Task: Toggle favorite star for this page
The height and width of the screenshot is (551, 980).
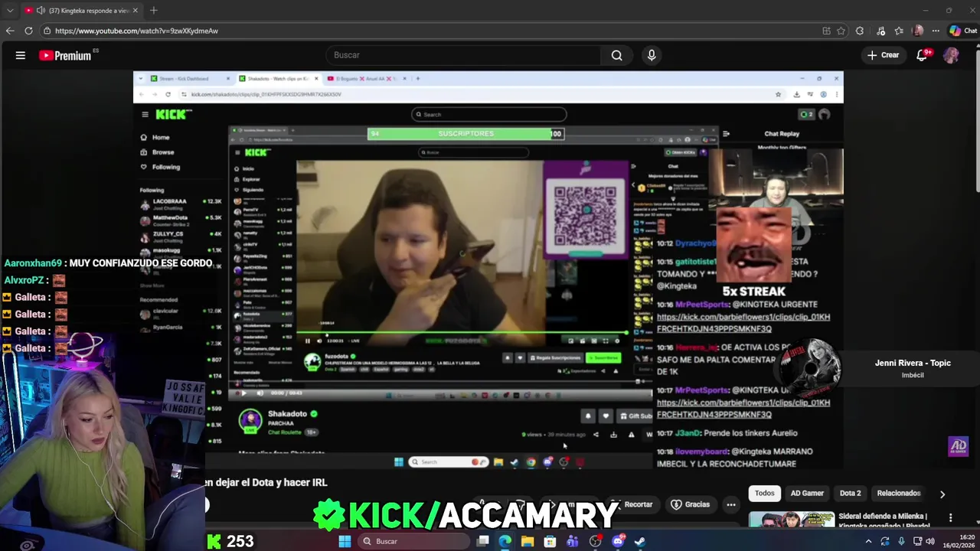Action: coord(841,31)
